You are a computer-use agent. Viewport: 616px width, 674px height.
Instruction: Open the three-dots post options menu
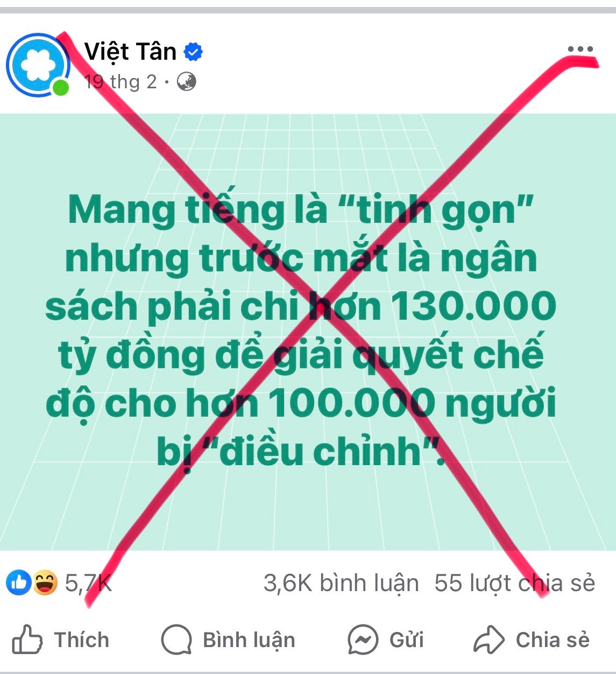[580, 50]
